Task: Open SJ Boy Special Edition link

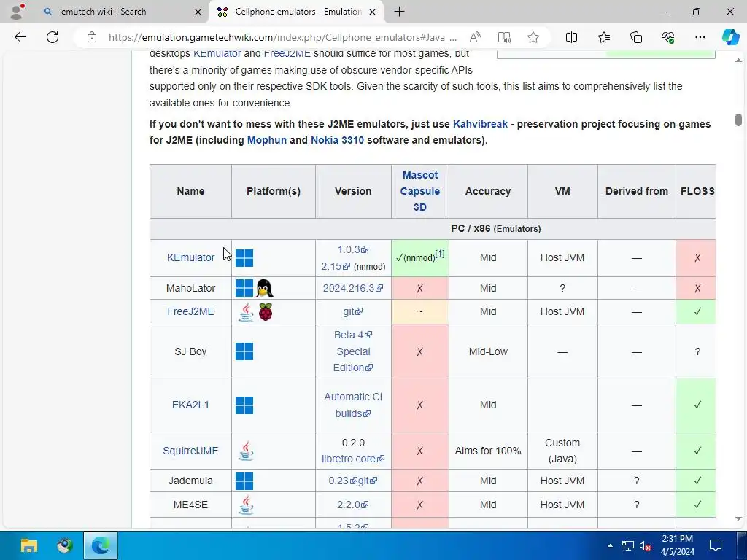Action: [x=353, y=359]
